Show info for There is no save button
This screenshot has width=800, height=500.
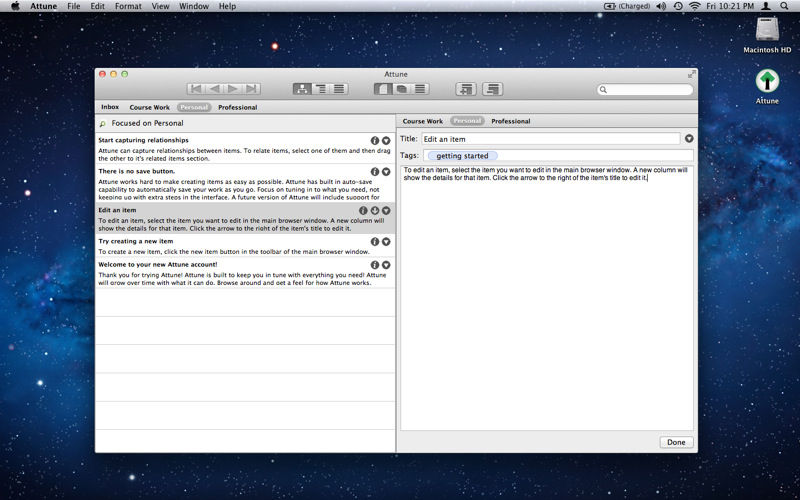tap(374, 171)
